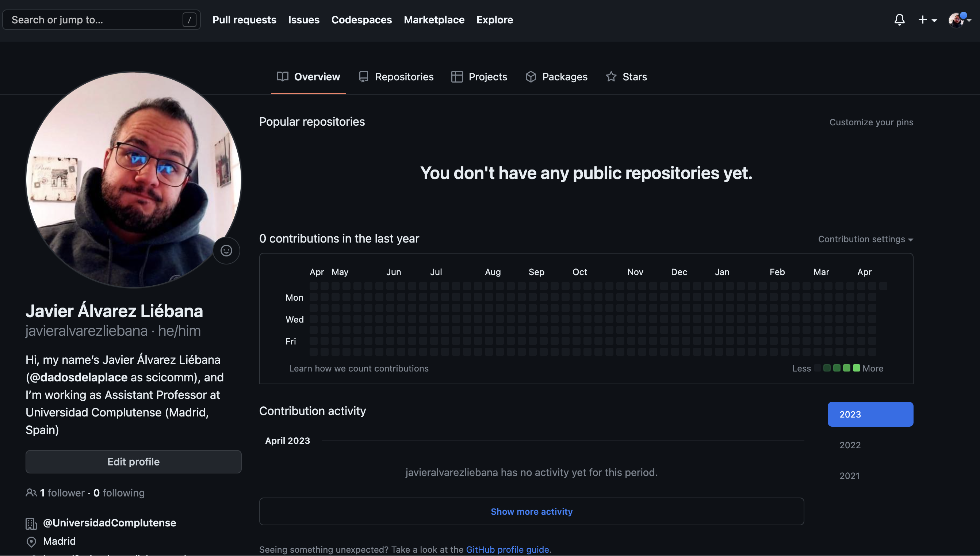Screen dimensions: 980x556
Task: Open Pull requests in the top navigation
Action: click(x=244, y=19)
